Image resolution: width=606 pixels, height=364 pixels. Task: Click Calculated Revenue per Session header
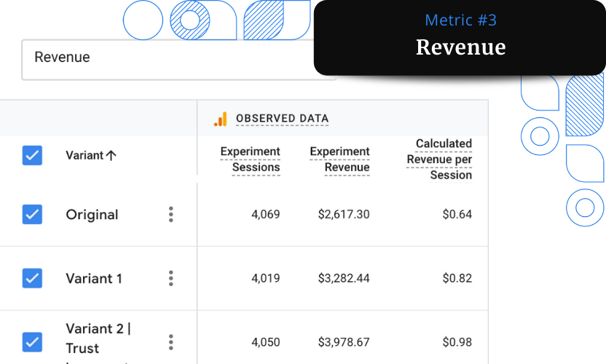point(439,159)
